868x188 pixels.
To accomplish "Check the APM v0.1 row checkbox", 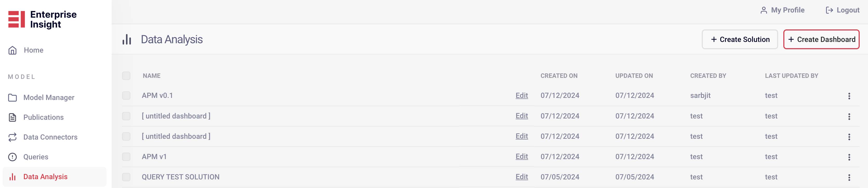I will click(x=126, y=96).
